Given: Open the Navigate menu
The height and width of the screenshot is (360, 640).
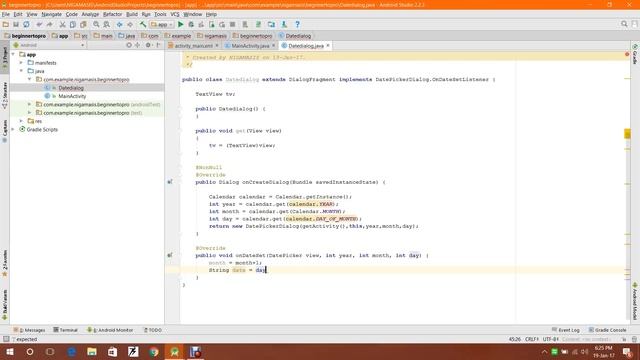Looking at the screenshot, I should coord(51,14).
